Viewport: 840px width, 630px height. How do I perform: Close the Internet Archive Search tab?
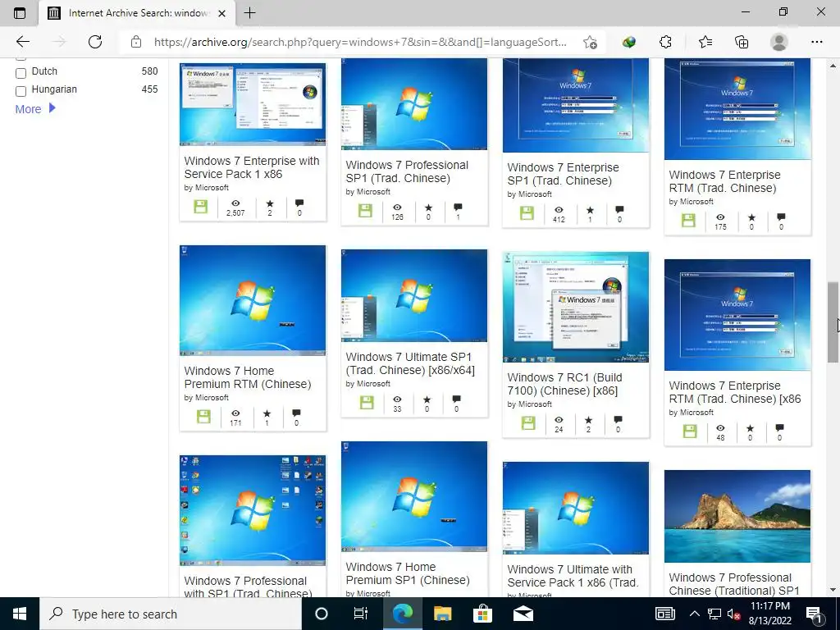click(221, 13)
